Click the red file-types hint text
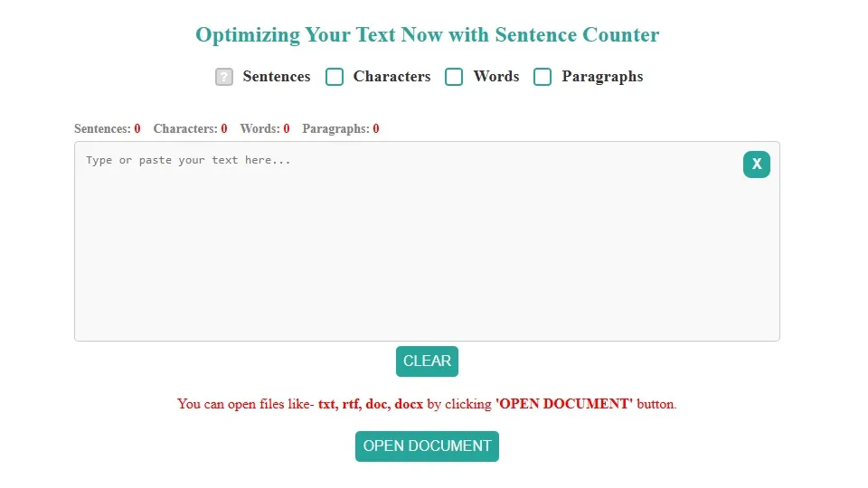Viewport: 868px width, 488px height. coord(427,404)
